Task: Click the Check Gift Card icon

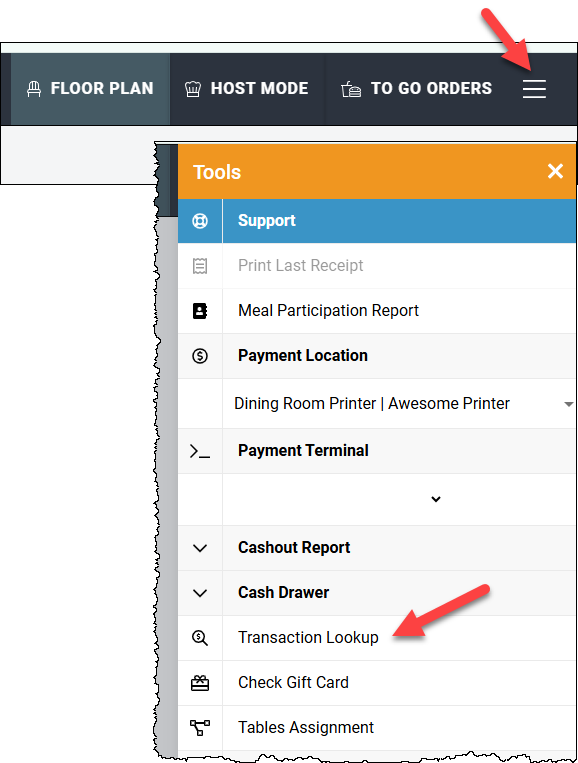Action: coord(200,683)
